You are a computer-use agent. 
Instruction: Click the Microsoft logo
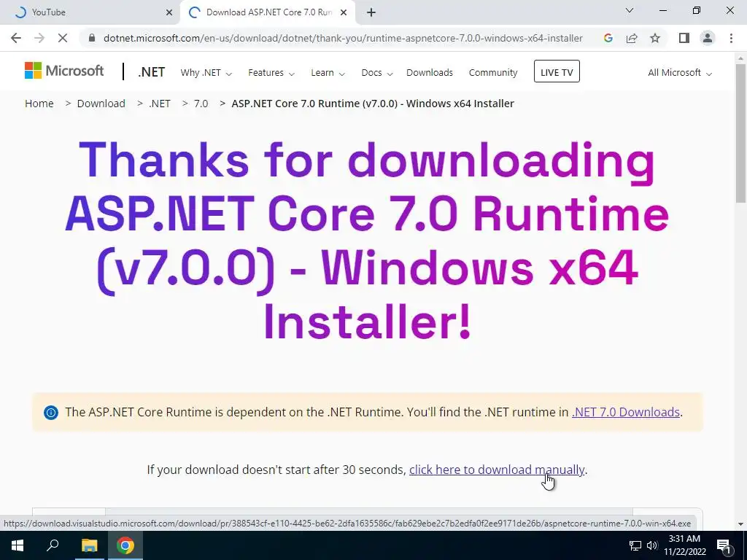(64, 71)
